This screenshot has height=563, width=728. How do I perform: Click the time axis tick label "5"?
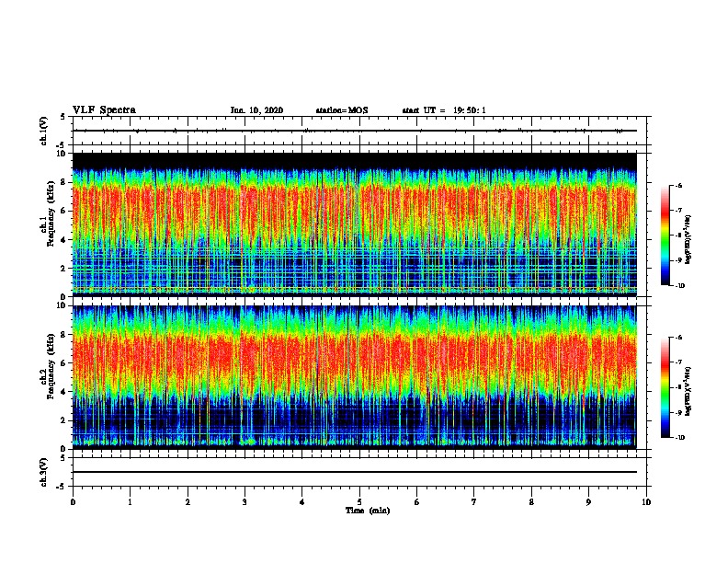click(x=359, y=502)
